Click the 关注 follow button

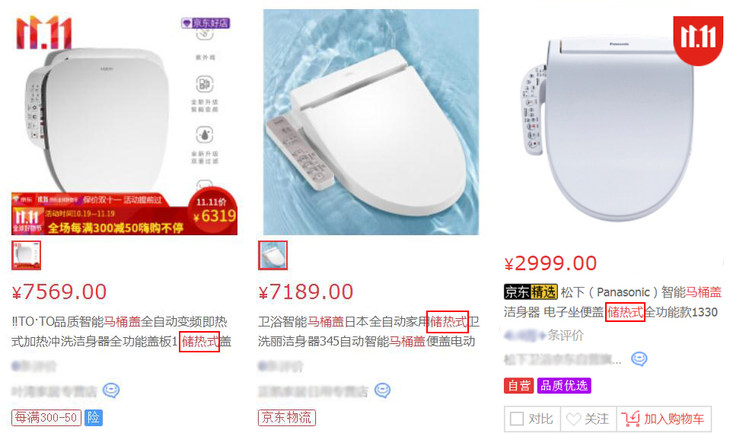pos(588,419)
